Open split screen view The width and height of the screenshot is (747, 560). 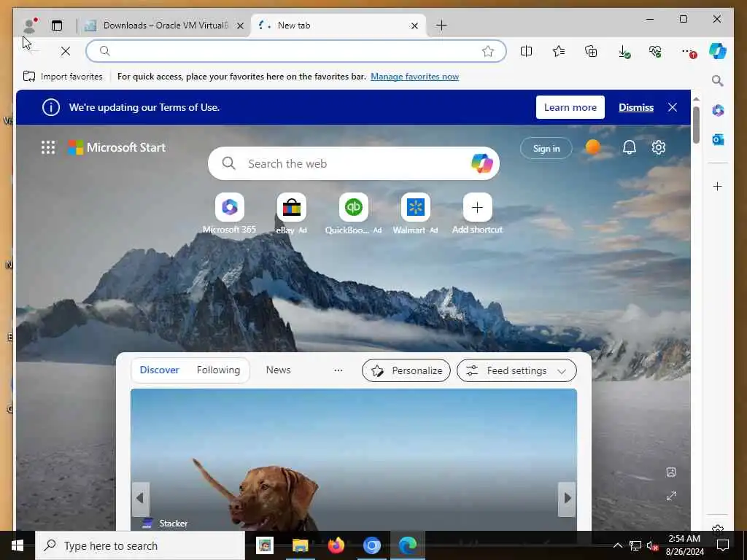527,51
